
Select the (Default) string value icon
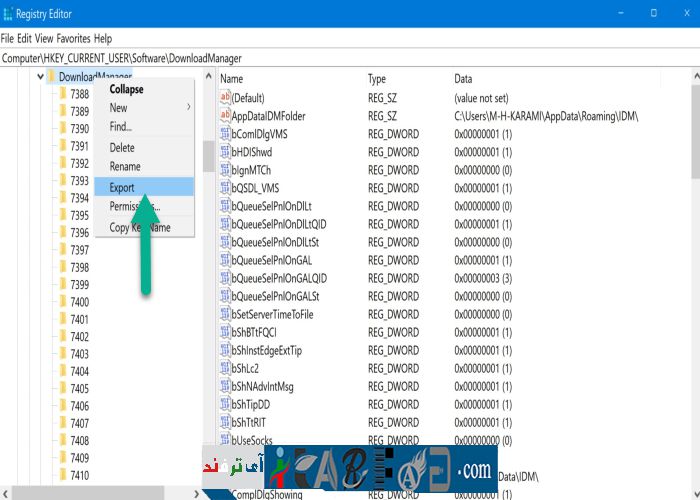pyautogui.click(x=224, y=98)
